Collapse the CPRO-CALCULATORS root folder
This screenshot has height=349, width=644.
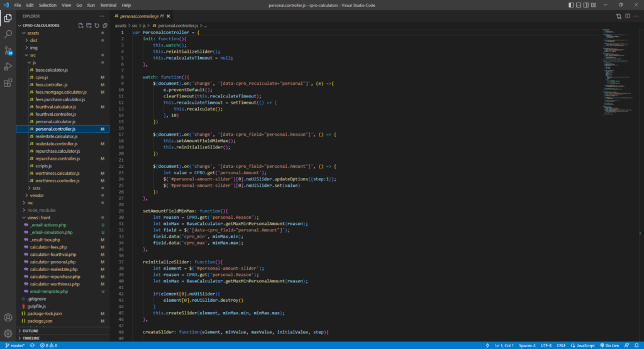point(19,25)
